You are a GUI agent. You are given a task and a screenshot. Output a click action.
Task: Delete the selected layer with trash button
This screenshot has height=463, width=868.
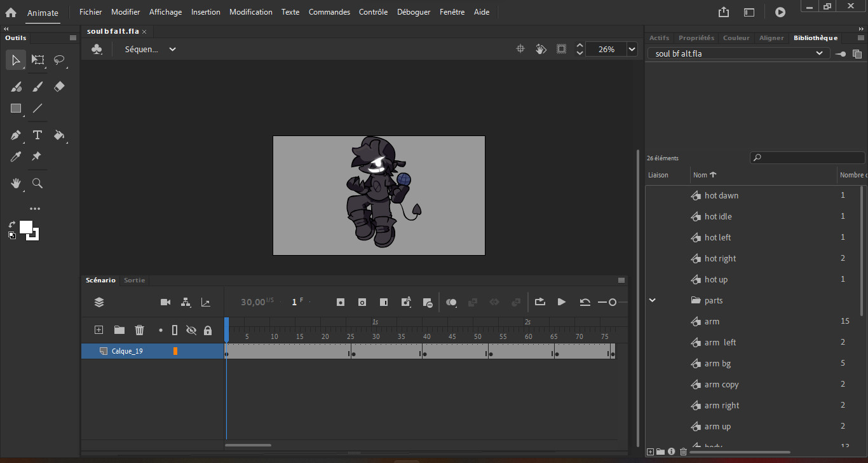139,330
